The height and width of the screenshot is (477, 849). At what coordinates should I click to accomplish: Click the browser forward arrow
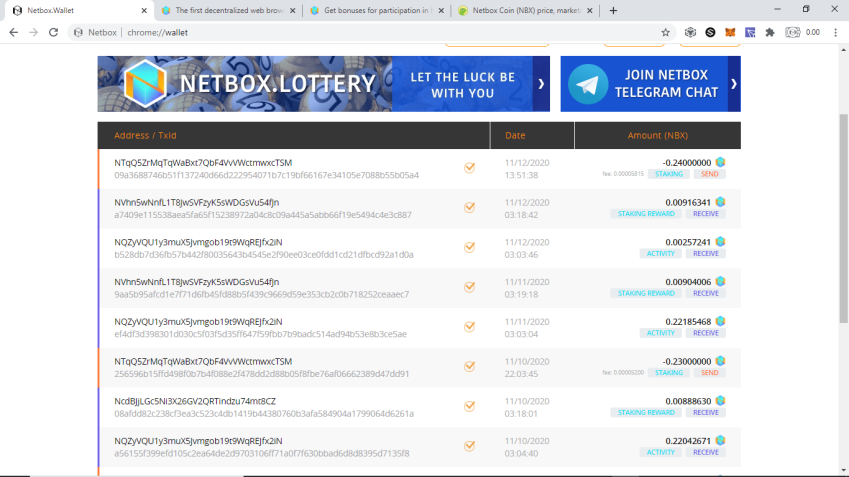click(x=34, y=32)
